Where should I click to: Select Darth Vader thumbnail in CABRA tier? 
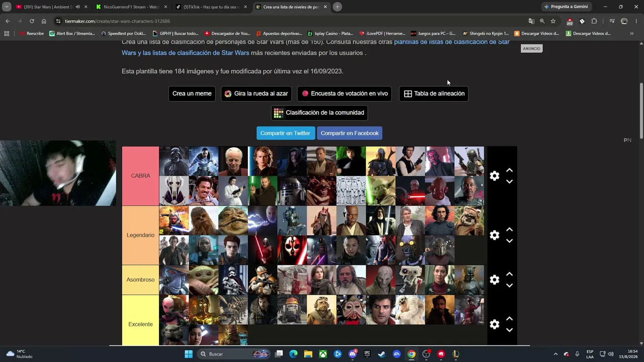(x=174, y=161)
